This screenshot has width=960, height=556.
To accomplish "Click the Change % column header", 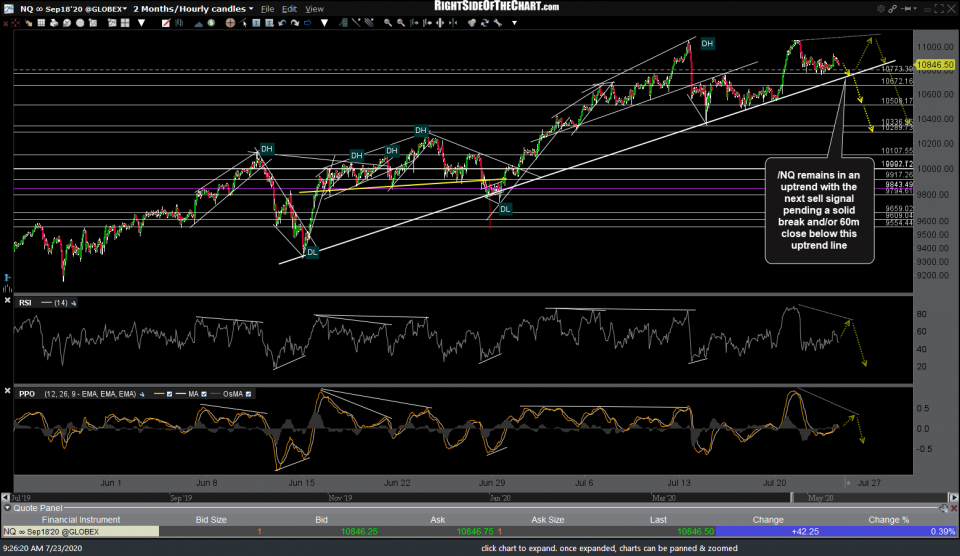I will pyautogui.click(x=888, y=520).
